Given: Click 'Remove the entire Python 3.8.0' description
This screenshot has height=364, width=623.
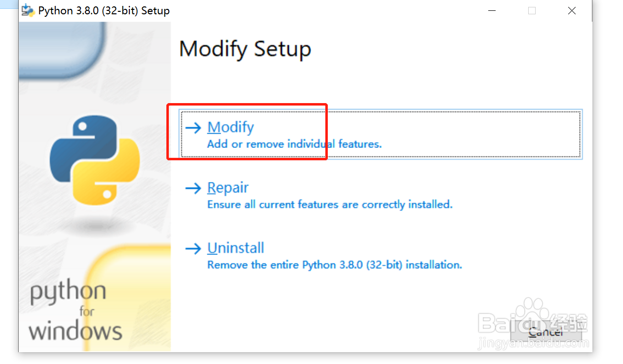Looking at the screenshot, I should pyautogui.click(x=335, y=265).
